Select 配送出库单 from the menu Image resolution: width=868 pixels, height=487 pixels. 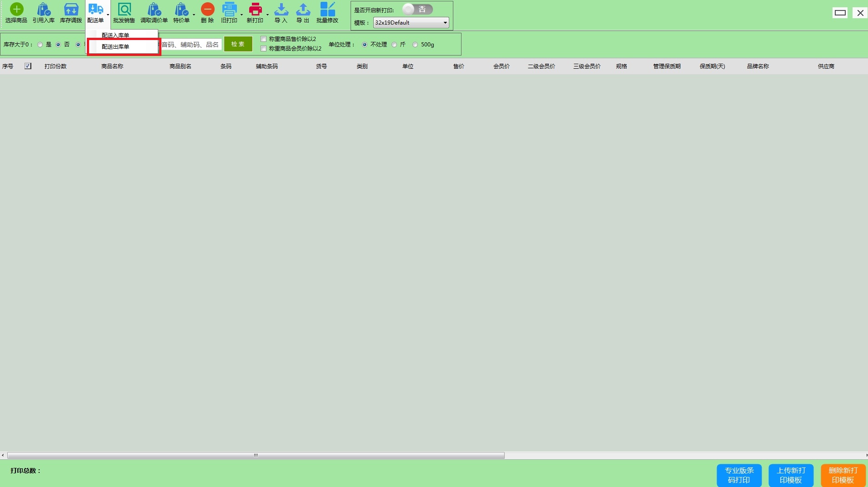[115, 46]
